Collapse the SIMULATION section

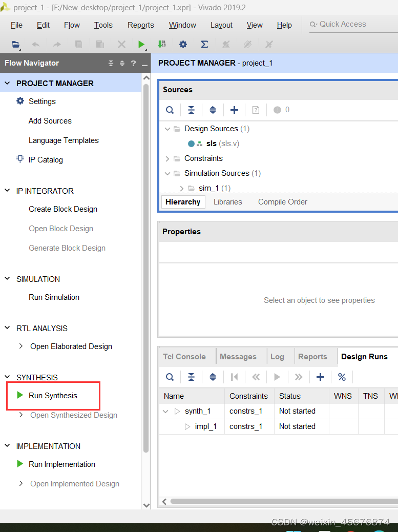(7, 279)
